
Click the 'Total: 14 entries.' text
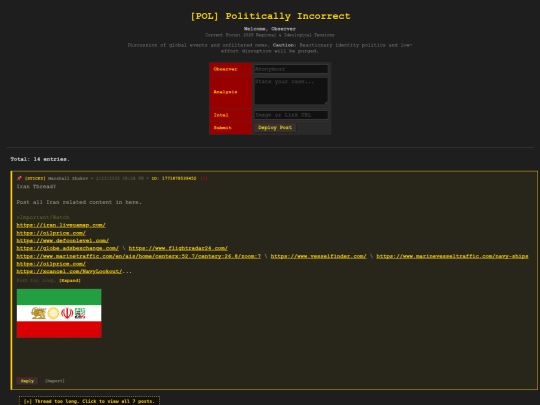[x=40, y=159]
